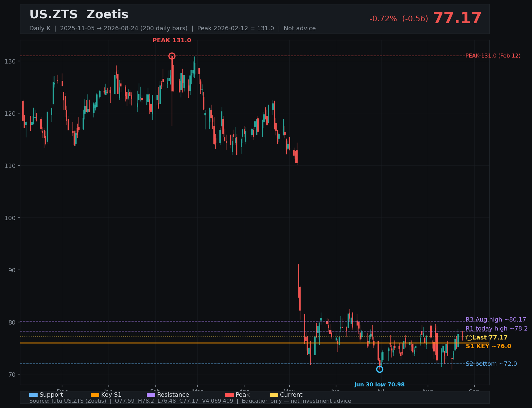This screenshot has width=532, height=408.
Task: Click the y-axis value 100
Action: click(10, 218)
